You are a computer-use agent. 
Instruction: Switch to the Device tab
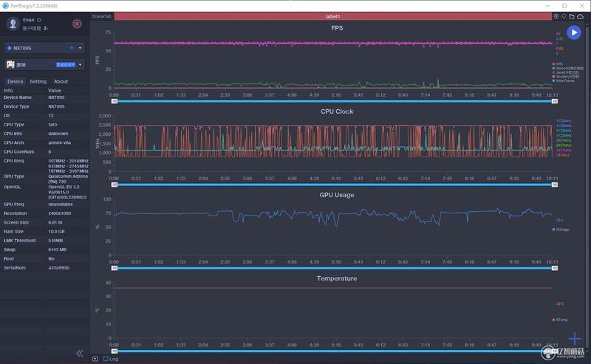[x=15, y=81]
